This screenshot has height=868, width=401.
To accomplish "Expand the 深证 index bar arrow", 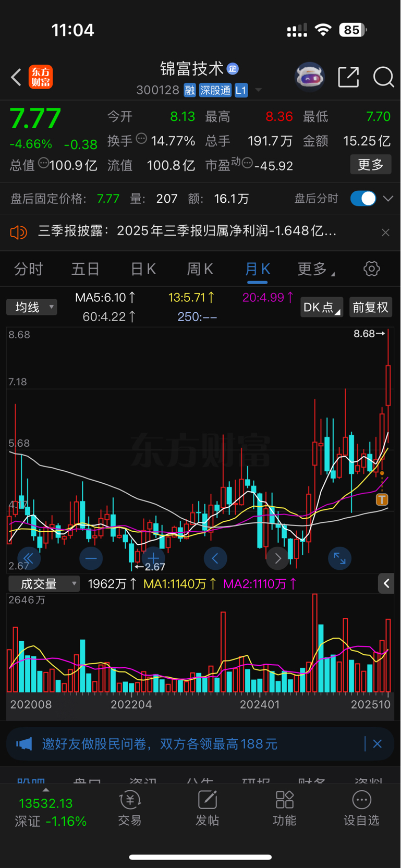I will [45, 790].
